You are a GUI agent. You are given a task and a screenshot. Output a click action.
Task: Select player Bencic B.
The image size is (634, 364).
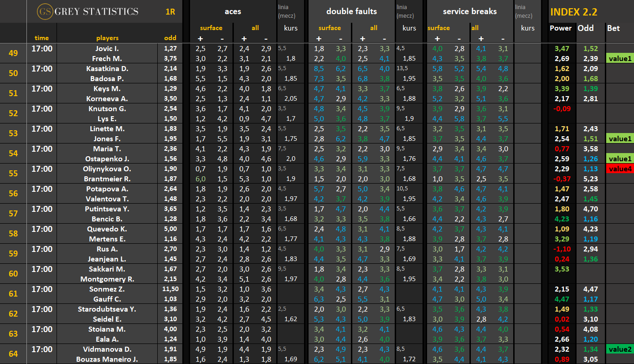coord(107,219)
